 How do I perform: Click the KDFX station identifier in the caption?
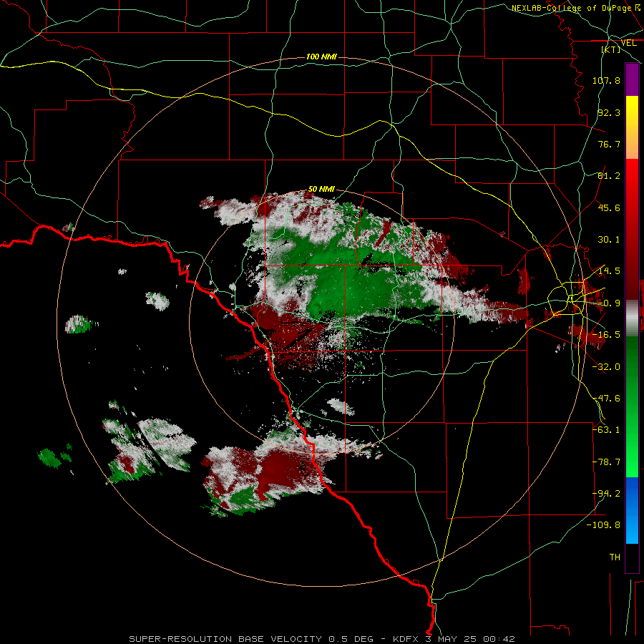pos(406,639)
